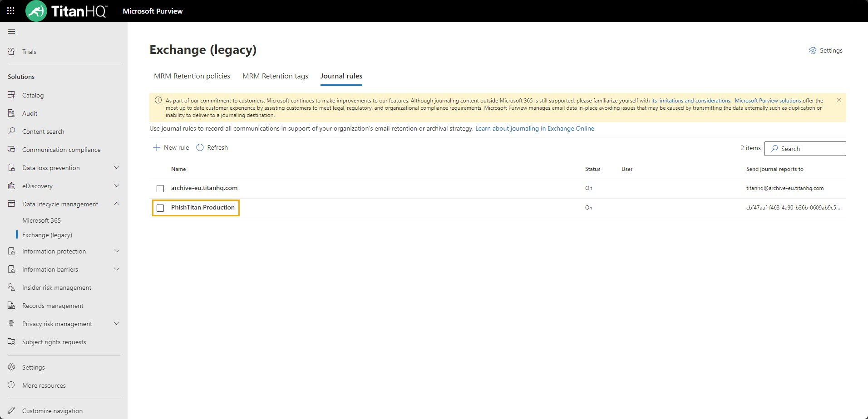Image resolution: width=868 pixels, height=419 pixels.
Task: Open Content search in navigation
Action: pos(43,132)
